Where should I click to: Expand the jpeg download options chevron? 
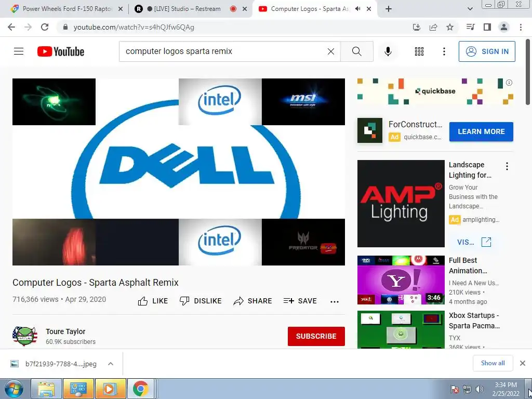[111, 364]
